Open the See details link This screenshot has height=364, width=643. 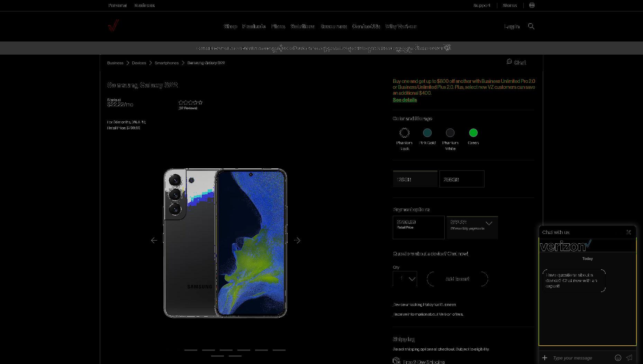click(x=405, y=100)
